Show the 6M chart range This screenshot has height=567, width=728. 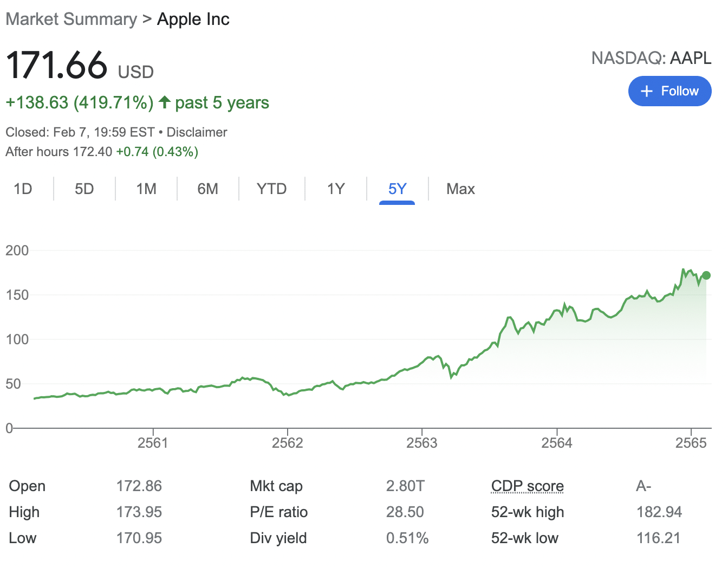tap(207, 189)
